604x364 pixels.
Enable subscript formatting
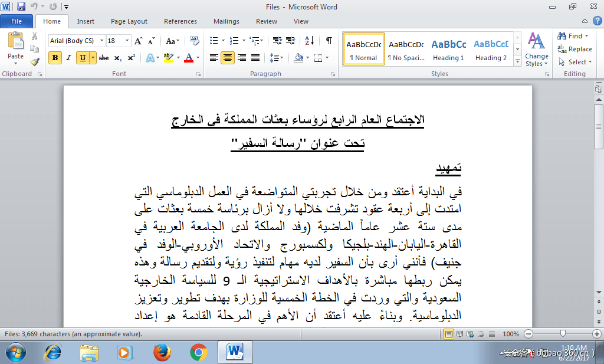pos(117,58)
